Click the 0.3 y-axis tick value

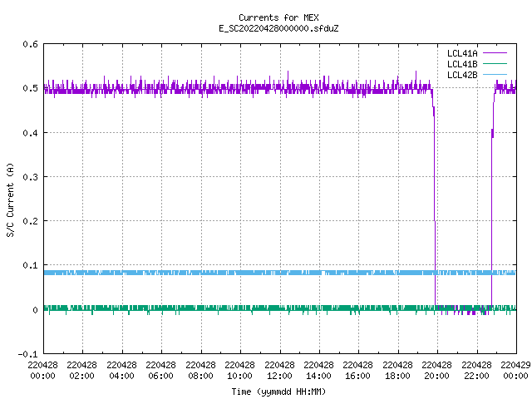click(x=30, y=177)
